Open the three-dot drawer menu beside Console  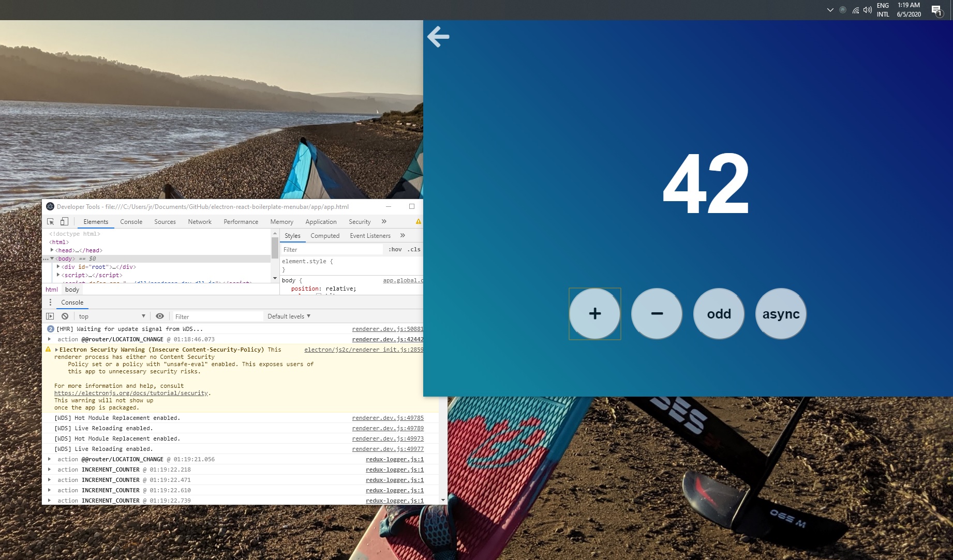(x=50, y=302)
